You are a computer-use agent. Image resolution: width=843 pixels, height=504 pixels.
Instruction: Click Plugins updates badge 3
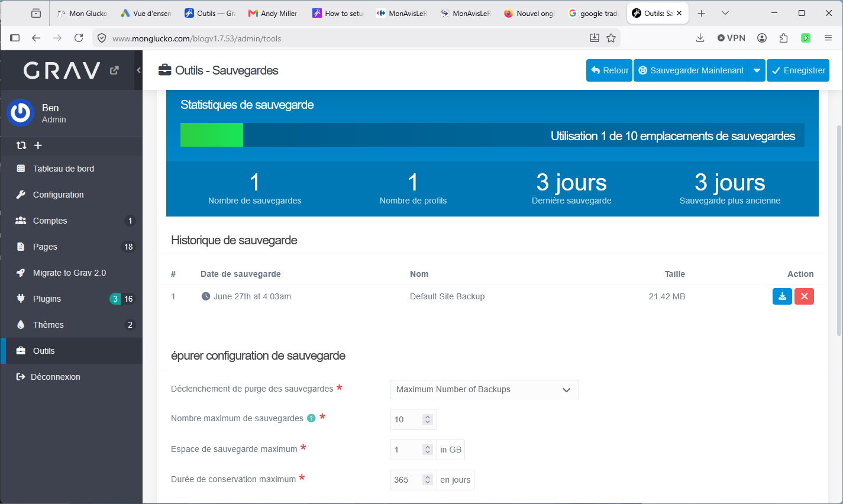tap(115, 299)
